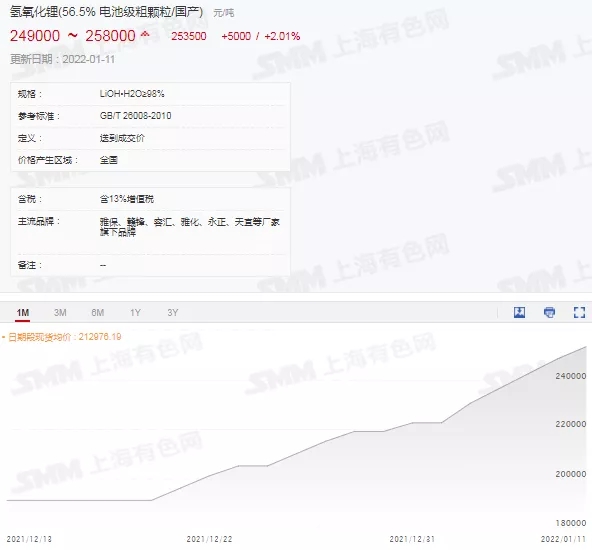Click the spec value LiOH·H2O≥98%

click(x=132, y=94)
